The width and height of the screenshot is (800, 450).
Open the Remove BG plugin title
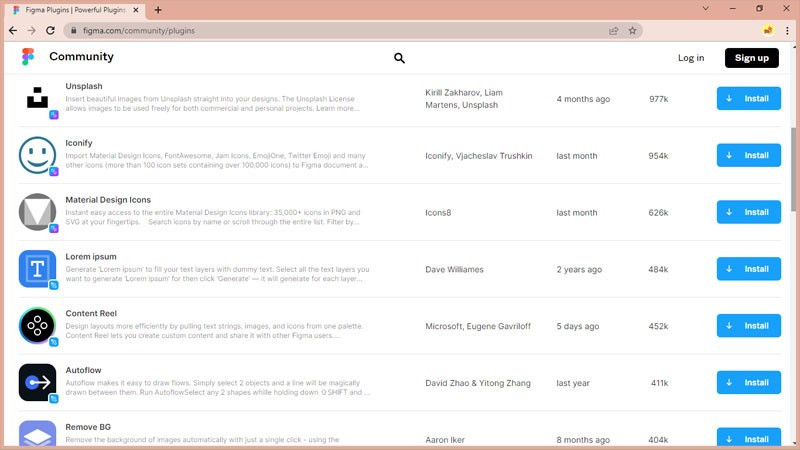88,427
